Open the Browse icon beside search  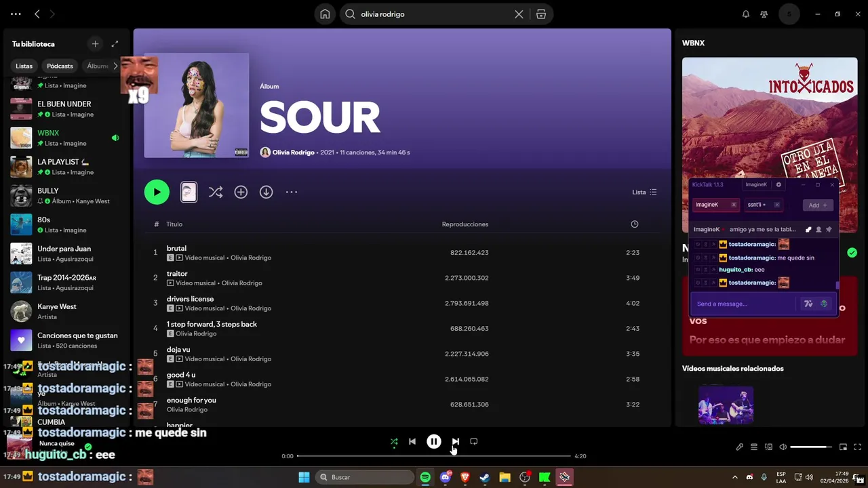(x=541, y=14)
